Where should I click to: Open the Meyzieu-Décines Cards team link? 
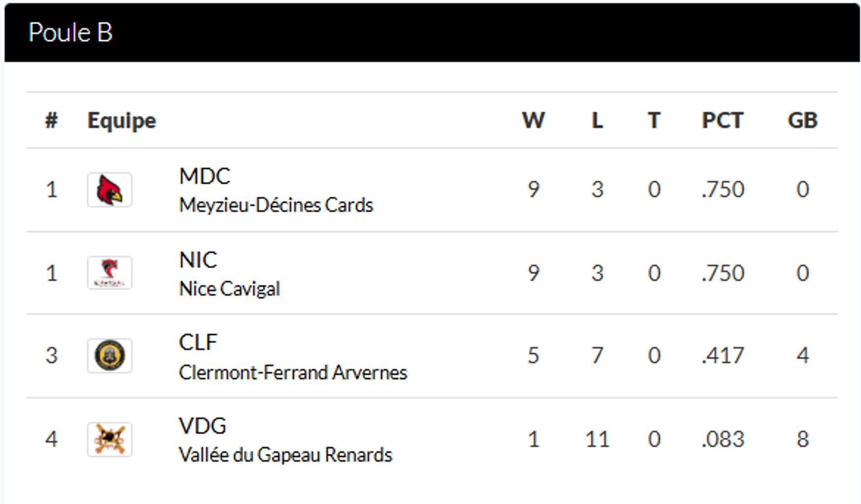276,205
